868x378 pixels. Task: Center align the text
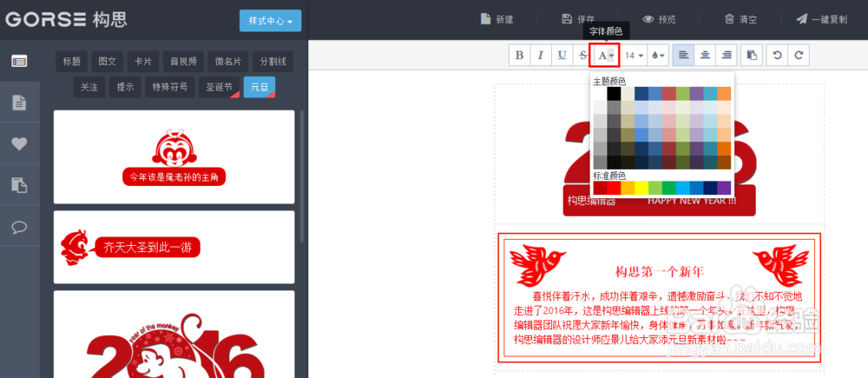[705, 56]
